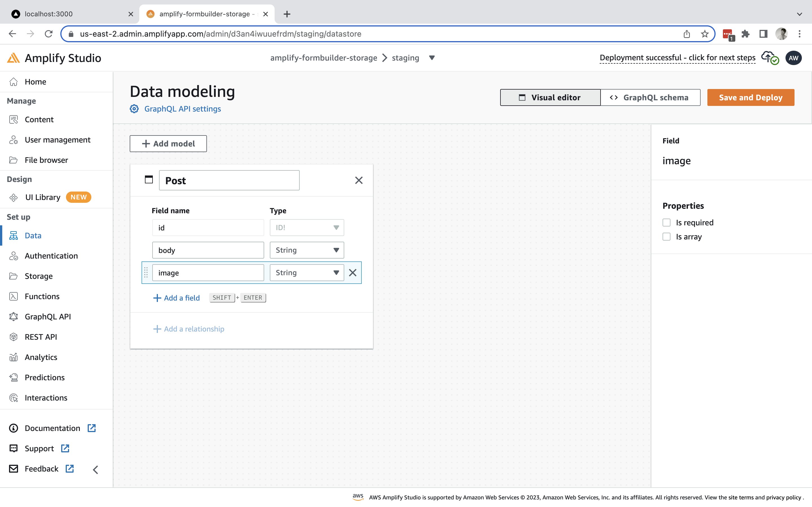Screen dimensions: 812x507
Task: Enable the Is array property
Action: [667, 236]
